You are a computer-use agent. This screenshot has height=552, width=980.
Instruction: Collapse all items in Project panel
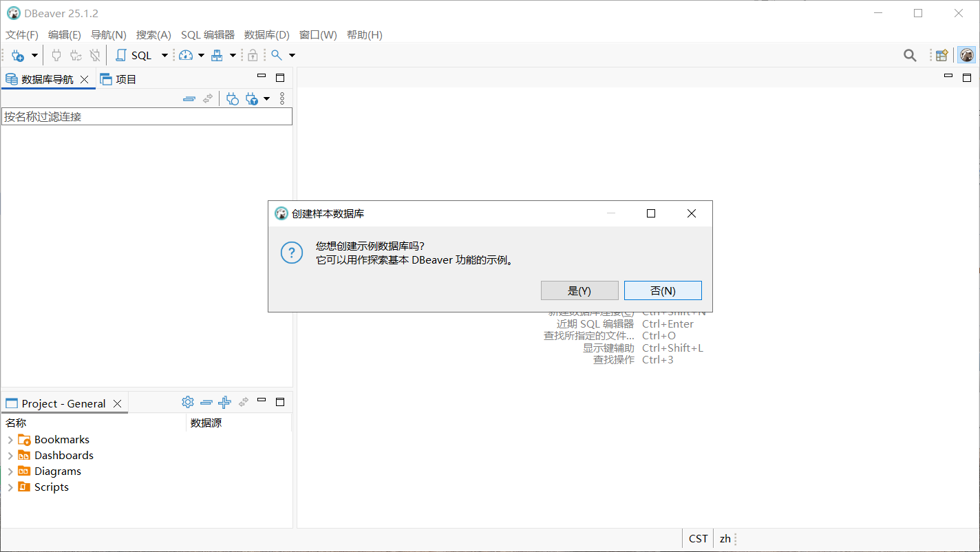(x=206, y=403)
